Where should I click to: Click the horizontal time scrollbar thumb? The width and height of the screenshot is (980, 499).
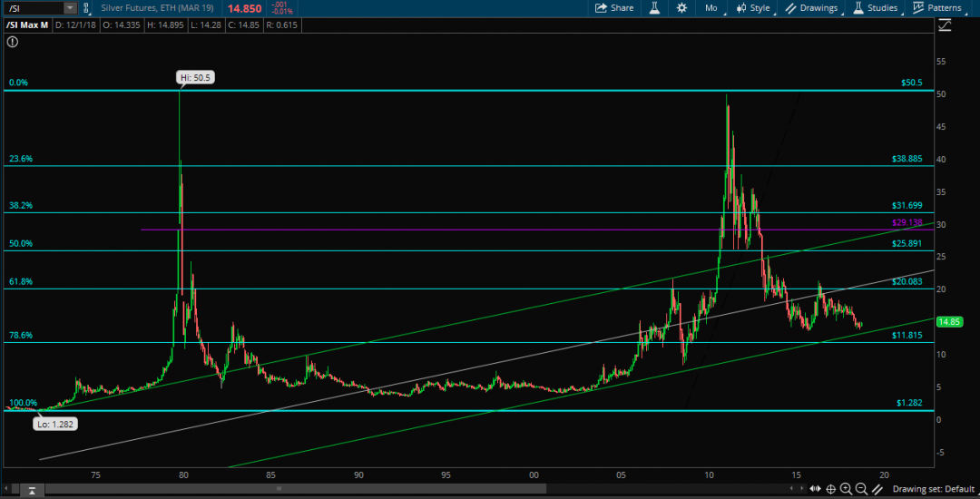(279, 488)
